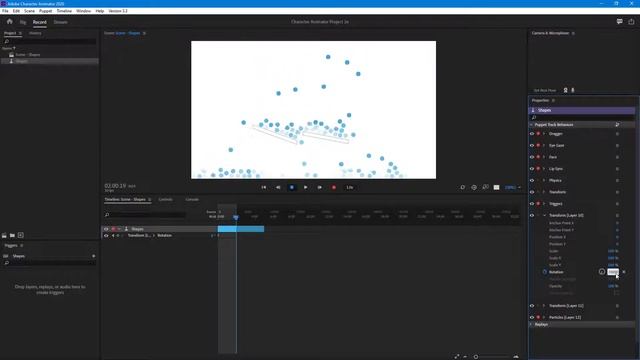The width and height of the screenshot is (640, 360).
Task: Open the History tab
Action: click(x=35, y=33)
